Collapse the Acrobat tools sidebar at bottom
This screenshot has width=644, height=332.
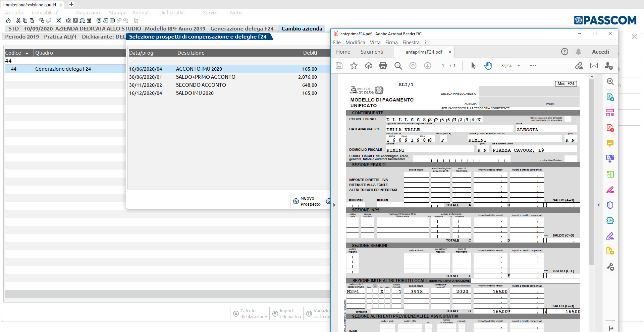click(x=611, y=328)
